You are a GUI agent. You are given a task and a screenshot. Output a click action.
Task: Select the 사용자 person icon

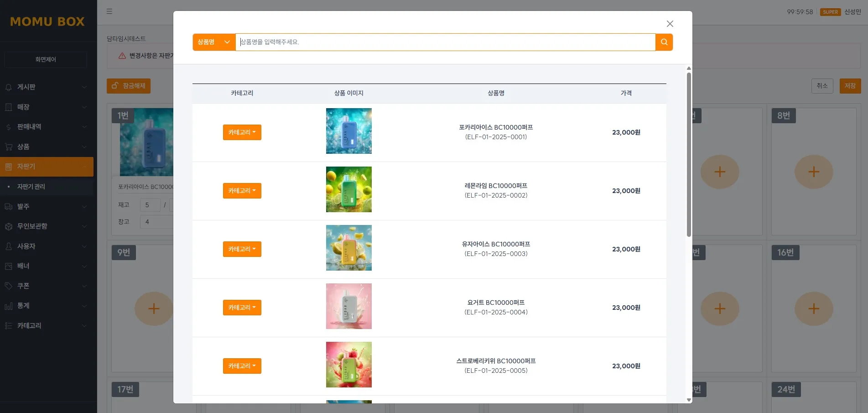8,246
